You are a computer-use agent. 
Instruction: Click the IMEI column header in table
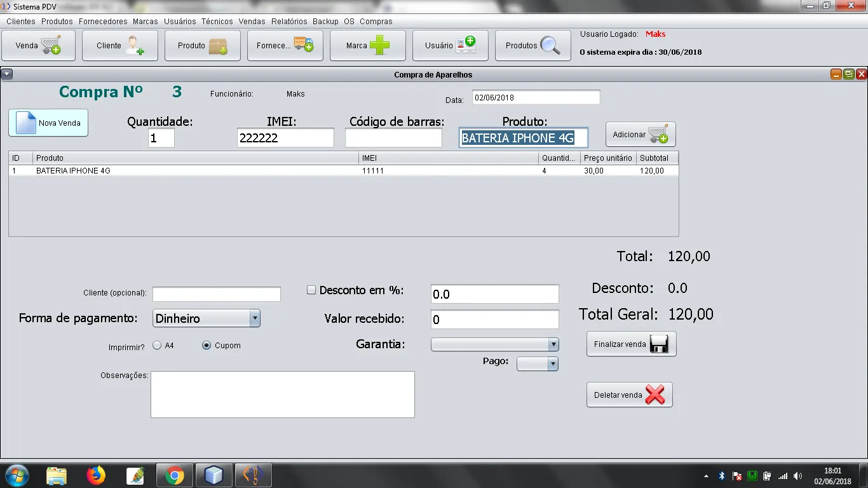[x=448, y=158]
